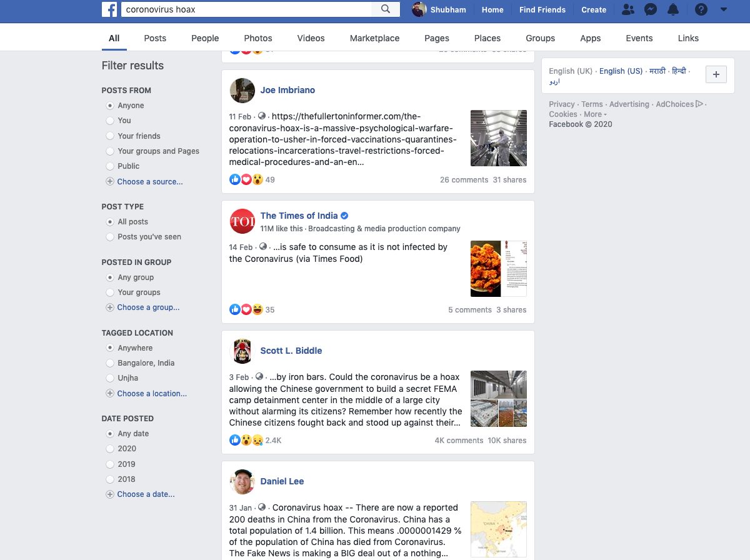Click Joe Imbriano's profile avatar
Viewport: 750px width, 560px height.
tap(242, 91)
